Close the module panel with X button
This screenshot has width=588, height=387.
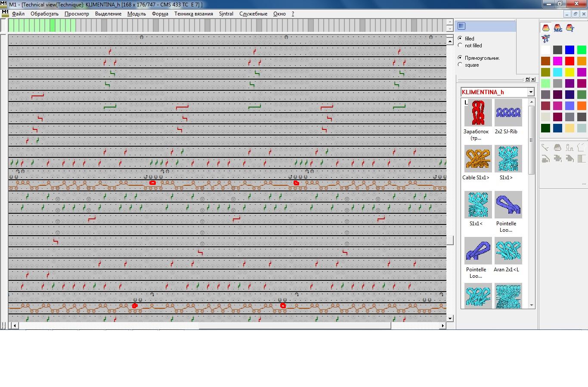[x=533, y=80]
